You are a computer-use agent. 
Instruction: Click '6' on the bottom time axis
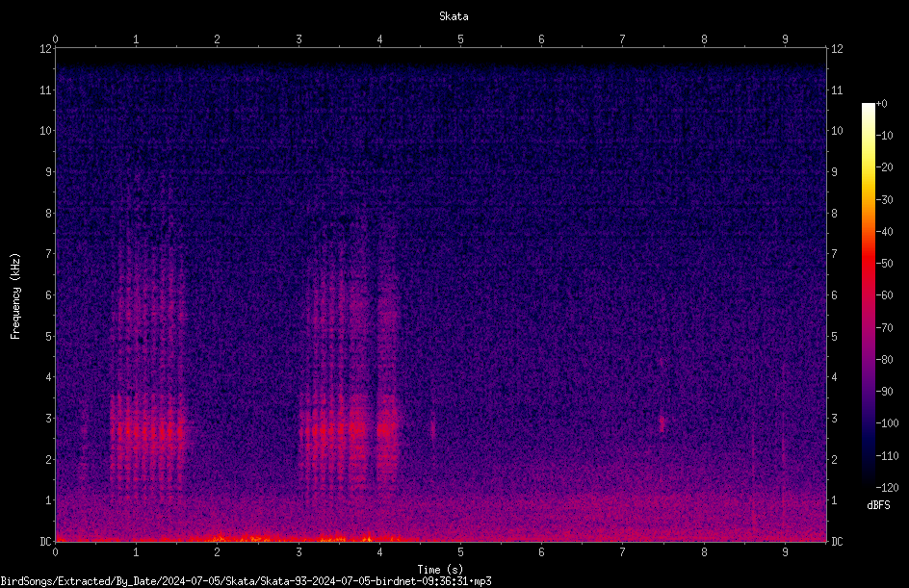[x=541, y=552]
